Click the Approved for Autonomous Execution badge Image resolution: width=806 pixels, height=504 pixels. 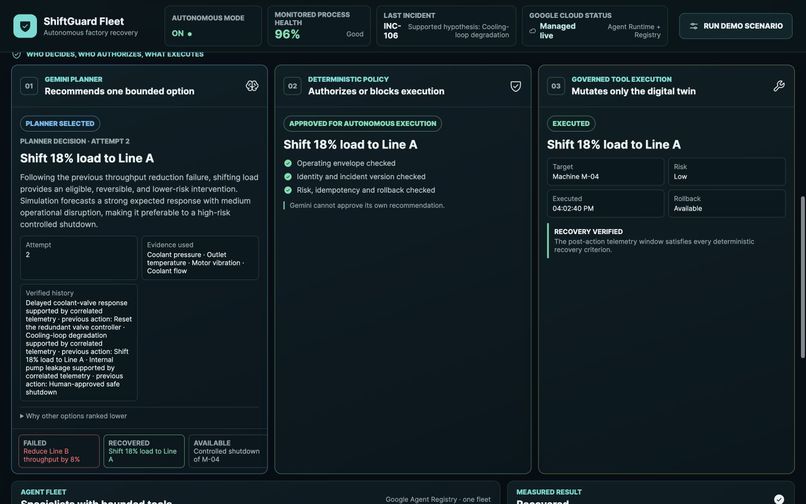[362, 123]
